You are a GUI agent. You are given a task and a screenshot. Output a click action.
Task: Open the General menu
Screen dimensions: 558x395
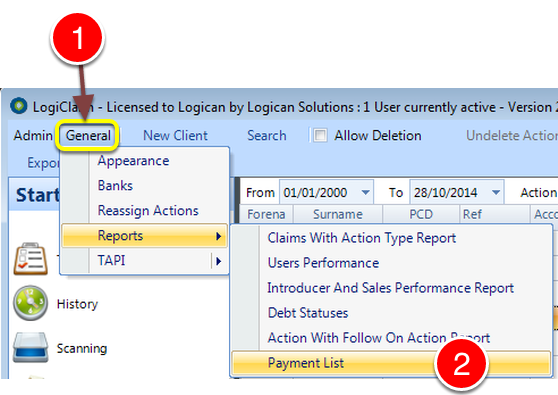click(x=88, y=136)
